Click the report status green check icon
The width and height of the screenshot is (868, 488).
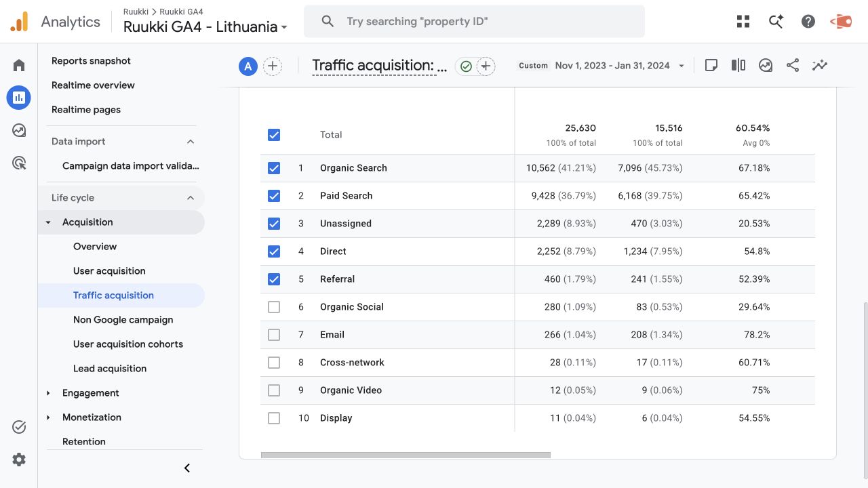pos(466,66)
